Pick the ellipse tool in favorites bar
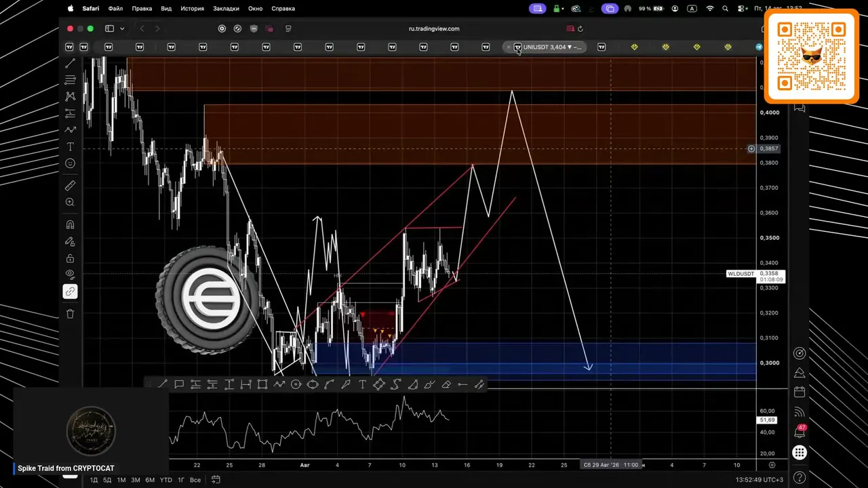 [313, 384]
